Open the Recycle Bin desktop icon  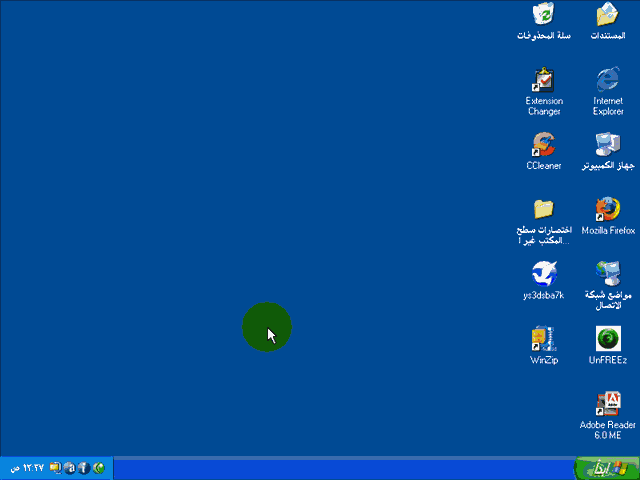pyautogui.click(x=544, y=14)
